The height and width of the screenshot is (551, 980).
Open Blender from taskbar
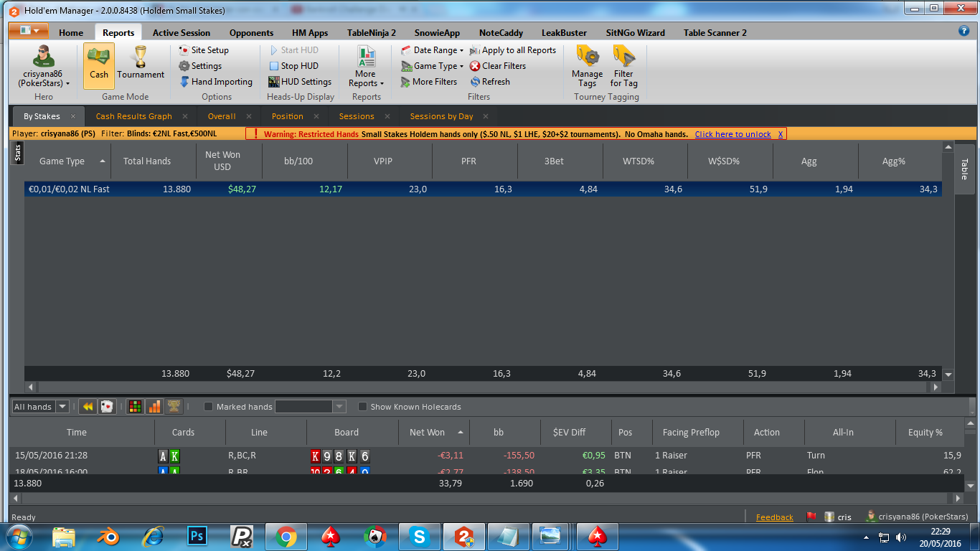(108, 536)
